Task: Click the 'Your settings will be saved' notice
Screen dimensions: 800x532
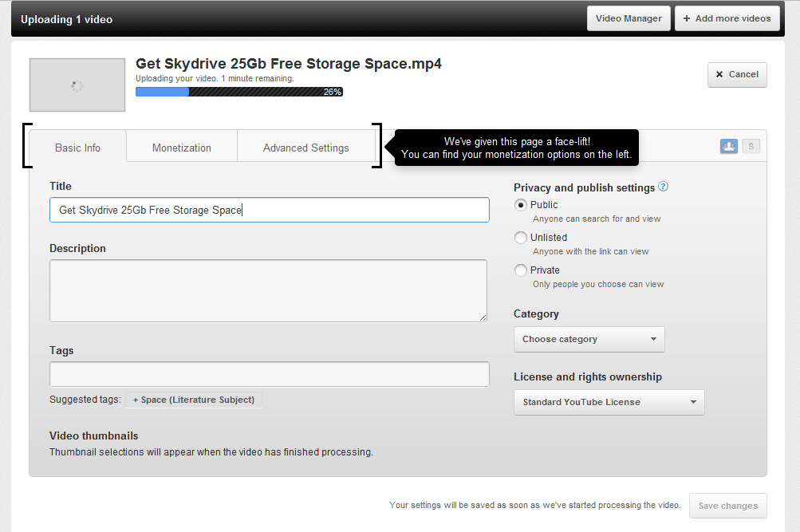Action: coord(534,505)
